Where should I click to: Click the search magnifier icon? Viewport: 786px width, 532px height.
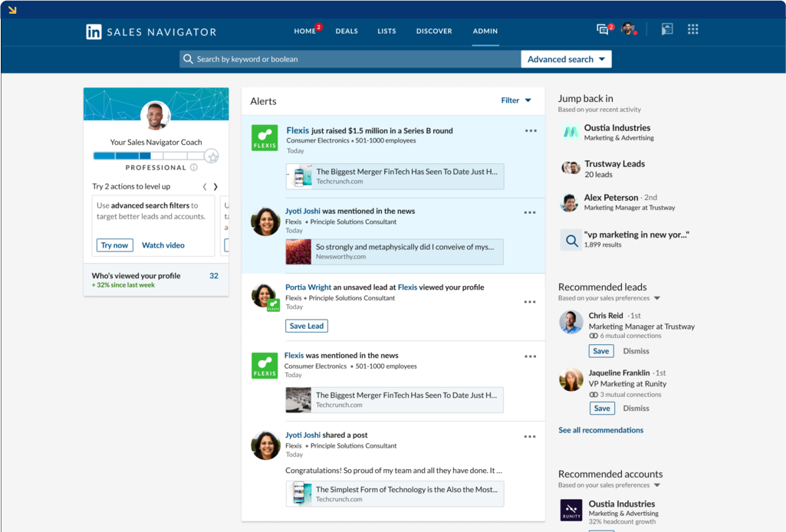click(x=188, y=58)
